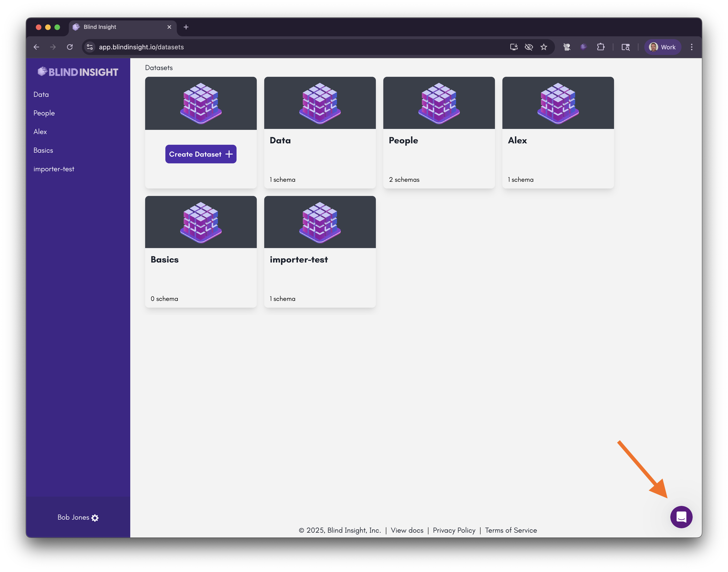Image resolution: width=728 pixels, height=572 pixels.
Task: Click the striped extension icon left of purple one
Action: 567,47
